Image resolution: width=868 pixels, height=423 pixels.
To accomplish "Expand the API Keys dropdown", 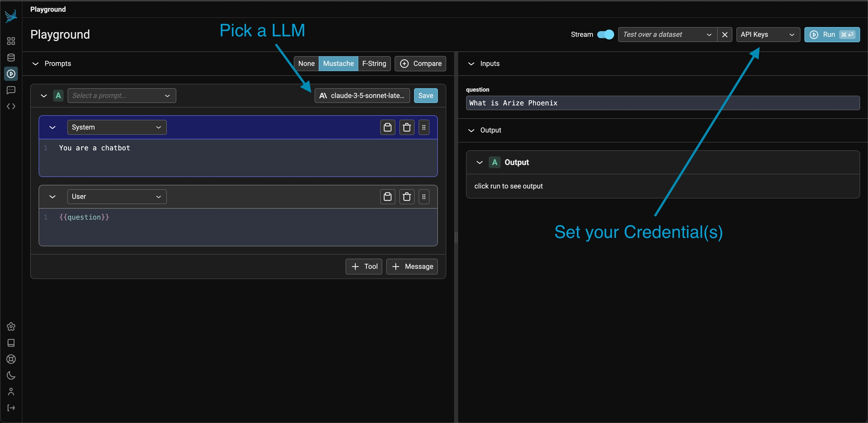I will click(768, 35).
